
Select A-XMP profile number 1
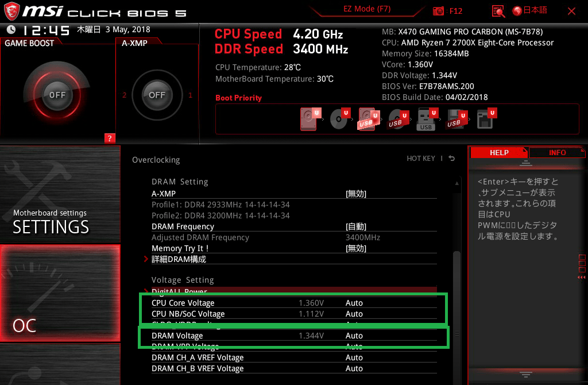[190, 95]
